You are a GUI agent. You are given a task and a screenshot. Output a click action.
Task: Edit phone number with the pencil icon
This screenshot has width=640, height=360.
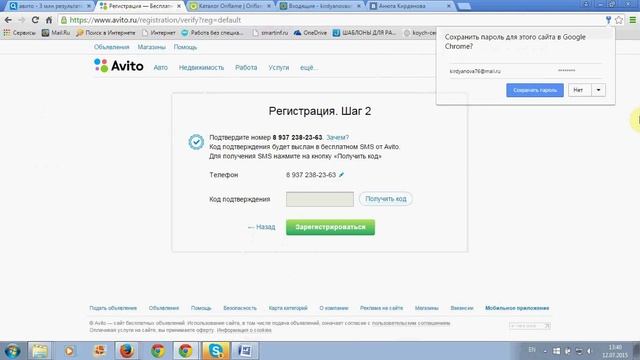(342, 175)
